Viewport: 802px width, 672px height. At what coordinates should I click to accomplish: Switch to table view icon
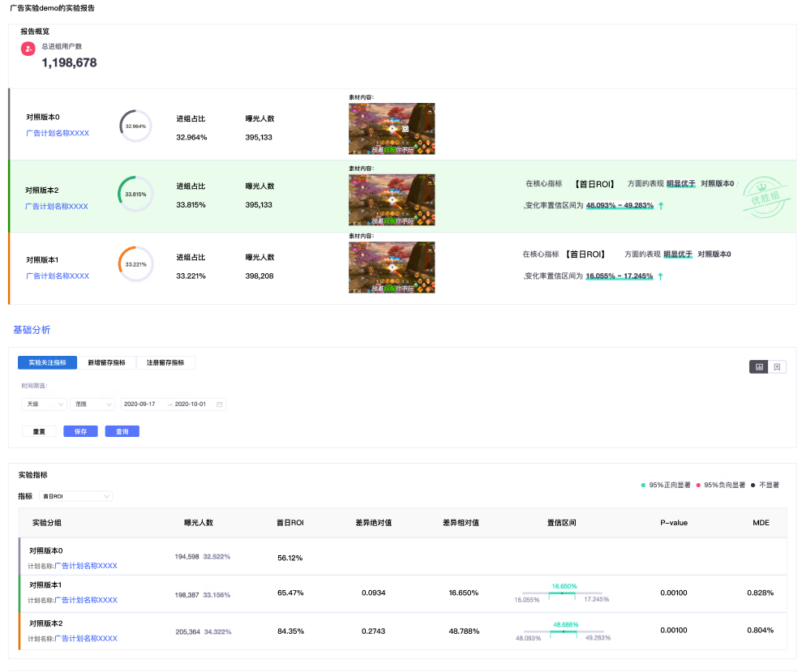[777, 367]
